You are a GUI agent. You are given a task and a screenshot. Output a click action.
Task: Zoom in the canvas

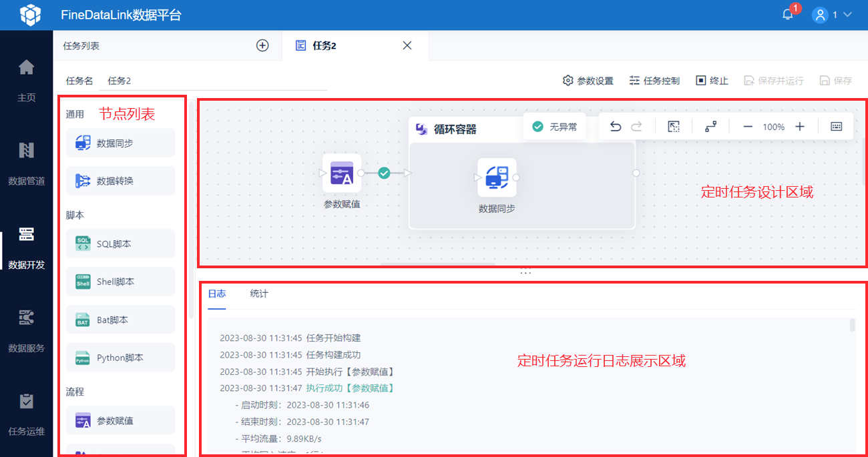click(x=800, y=127)
